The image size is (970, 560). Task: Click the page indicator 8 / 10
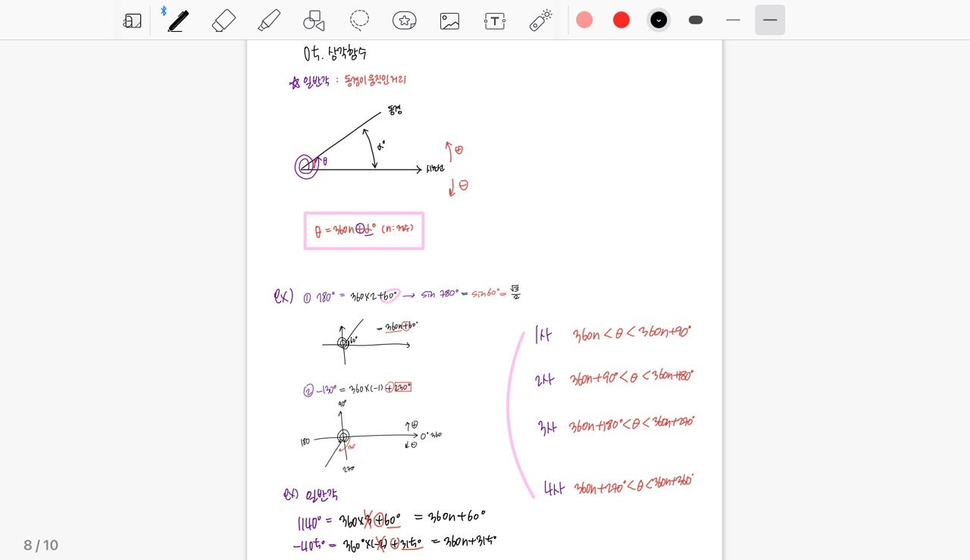(41, 546)
